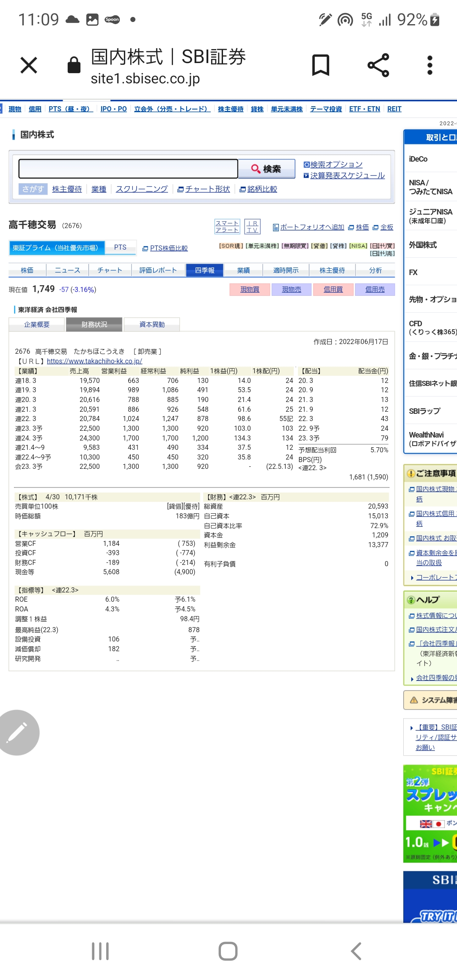Open 単元未満株 in top navigation
This screenshot has width=457, height=980.
pos(287,109)
